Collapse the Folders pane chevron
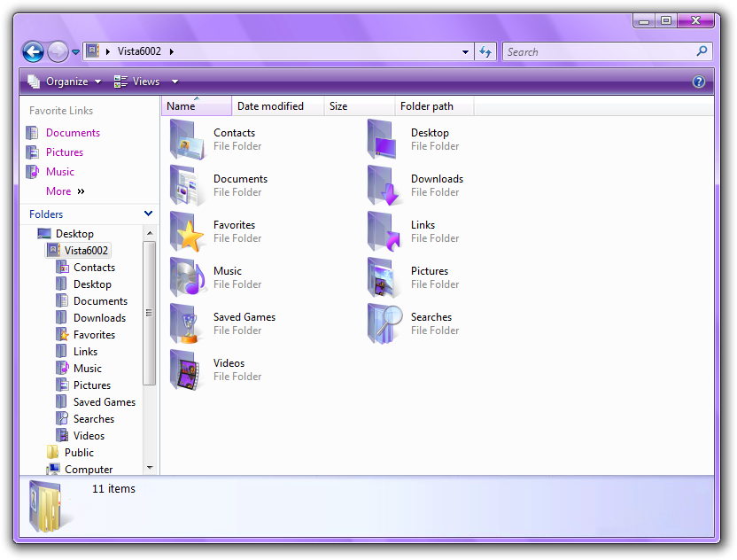The image size is (737, 560). click(x=148, y=214)
